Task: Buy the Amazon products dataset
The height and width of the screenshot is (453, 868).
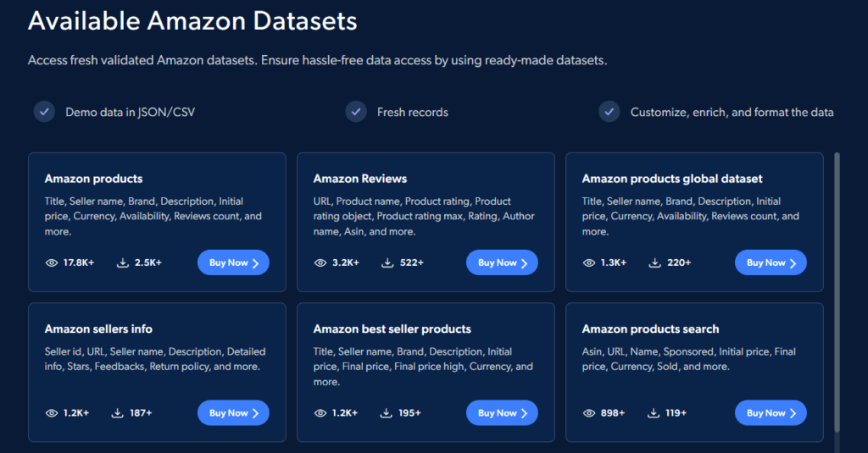Action: pyautogui.click(x=234, y=262)
